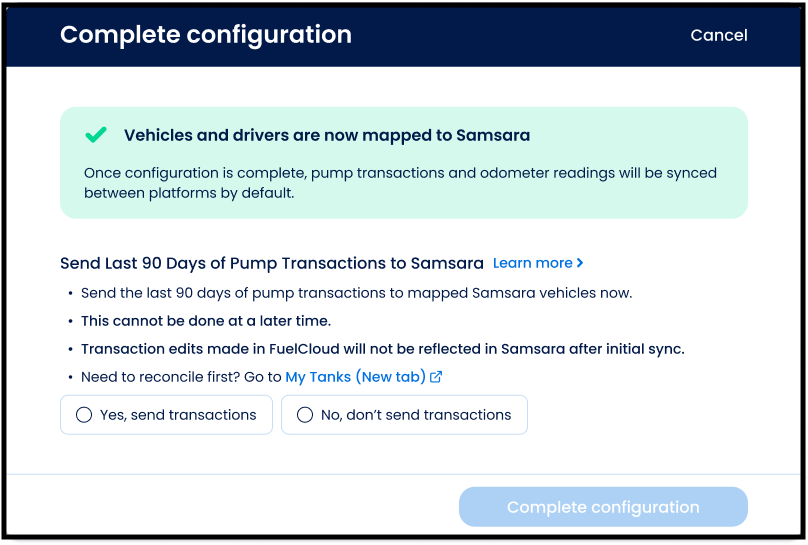This screenshot has width=808, height=545.
Task: Click the green checkmark success icon
Action: tap(96, 135)
